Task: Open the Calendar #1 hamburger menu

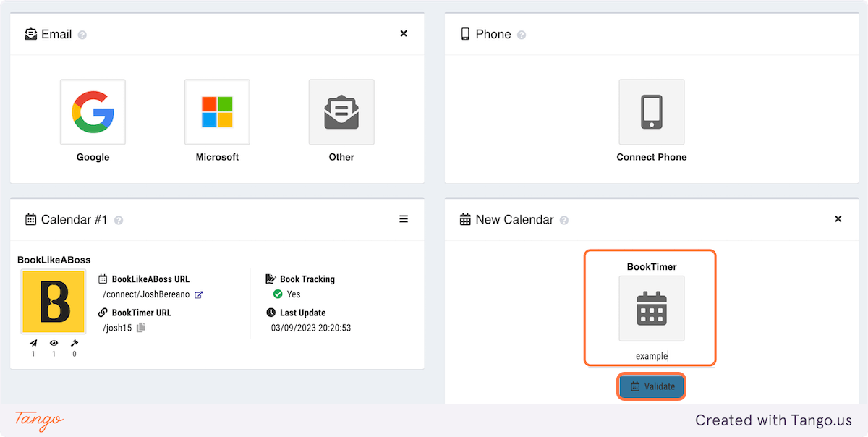Action: [404, 219]
